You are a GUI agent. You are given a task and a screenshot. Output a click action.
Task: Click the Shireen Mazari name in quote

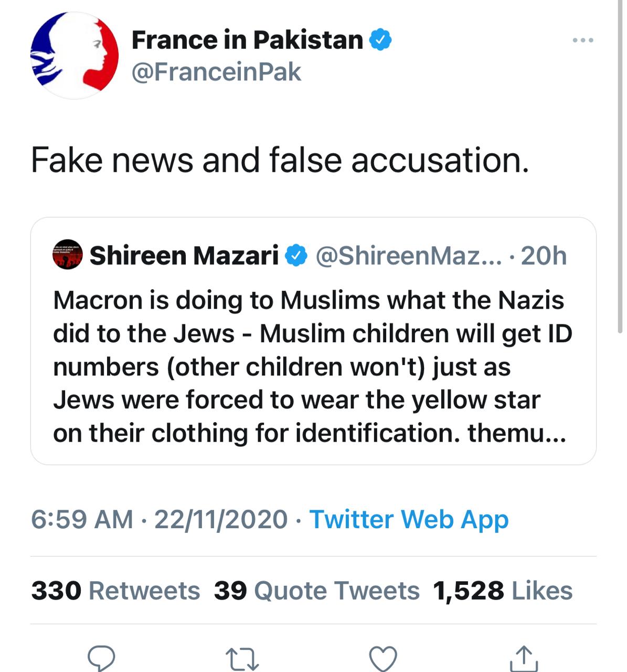coord(184,256)
